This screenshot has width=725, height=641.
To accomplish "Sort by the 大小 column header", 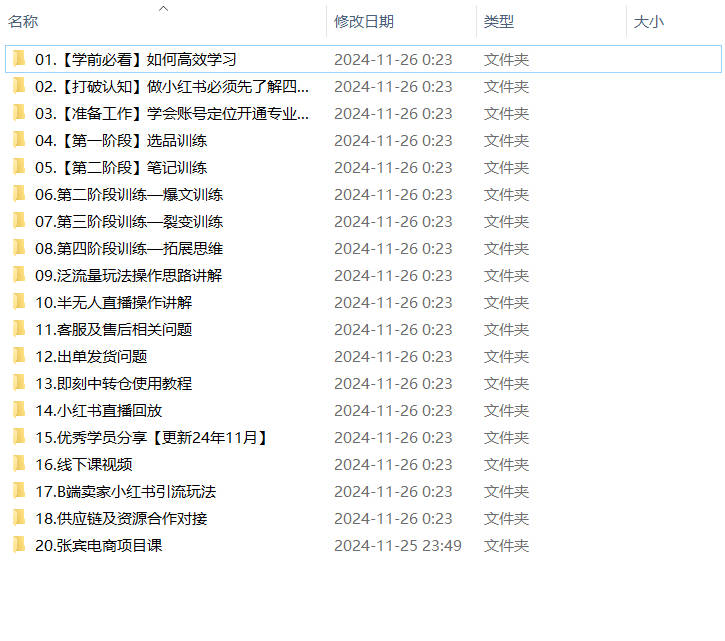I will [649, 22].
